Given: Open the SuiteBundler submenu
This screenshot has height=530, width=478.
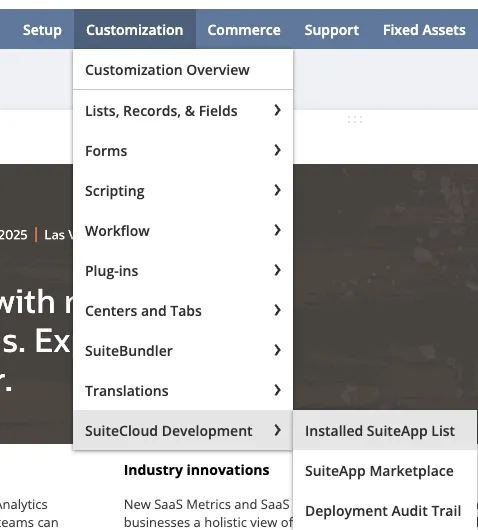Looking at the screenshot, I should pos(183,351).
